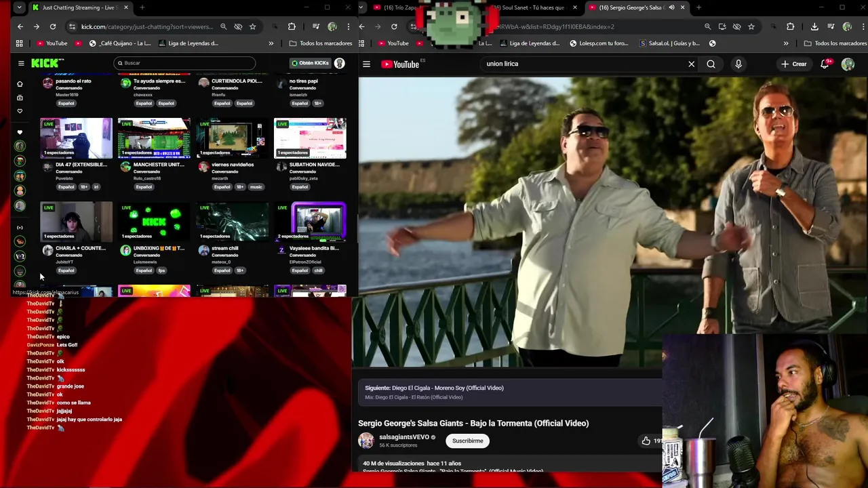Open the salsagiantsVEVO channel link
Screen dimensions: 868x488
(403, 437)
